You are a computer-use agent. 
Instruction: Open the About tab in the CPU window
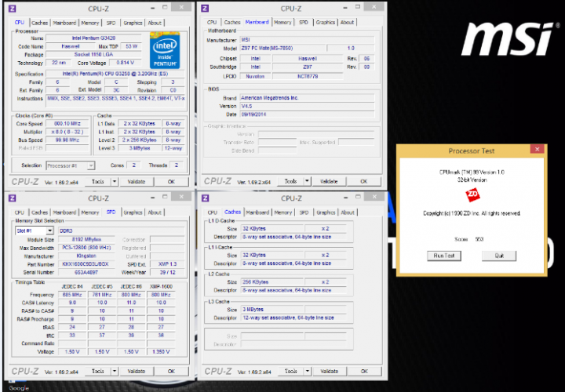pos(155,23)
